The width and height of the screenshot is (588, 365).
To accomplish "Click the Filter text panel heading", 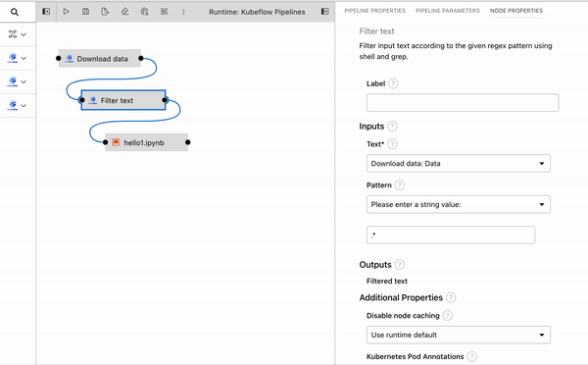I will click(376, 31).
